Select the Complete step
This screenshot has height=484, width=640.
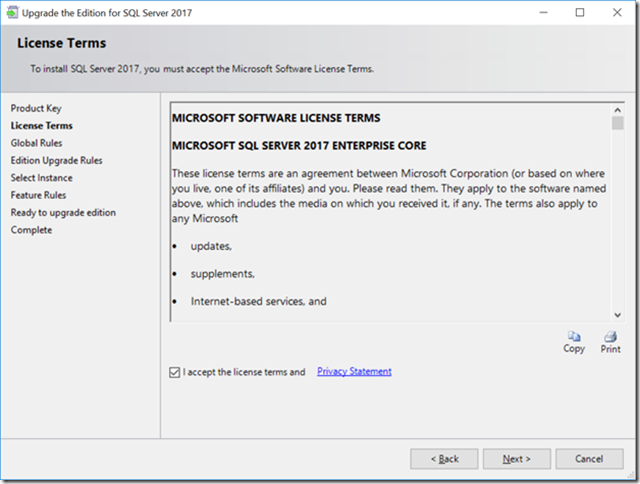pos(31,230)
